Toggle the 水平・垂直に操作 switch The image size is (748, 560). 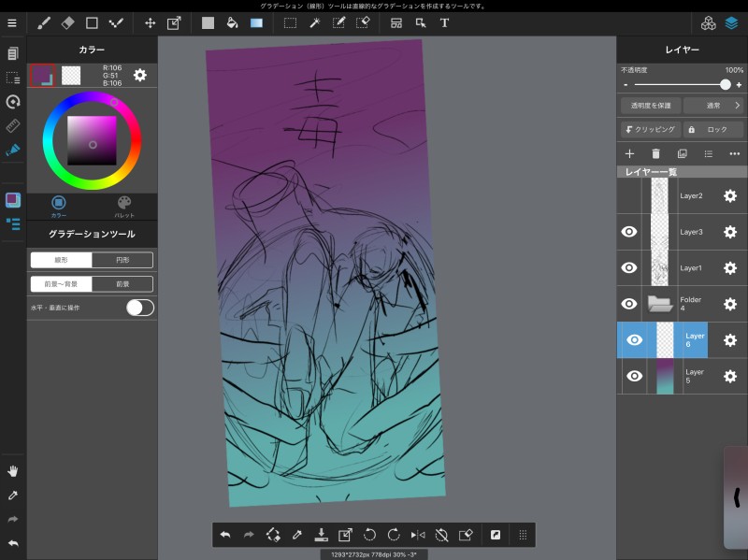pyautogui.click(x=139, y=308)
